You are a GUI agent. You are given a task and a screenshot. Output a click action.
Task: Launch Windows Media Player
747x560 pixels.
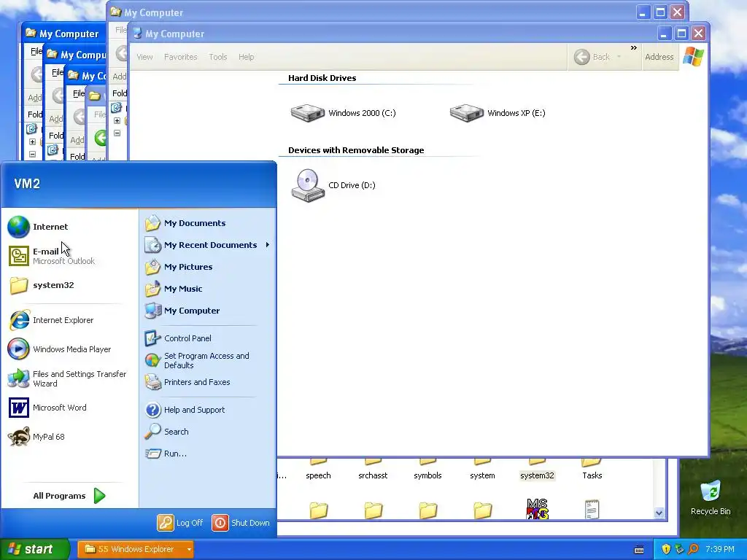point(60,349)
